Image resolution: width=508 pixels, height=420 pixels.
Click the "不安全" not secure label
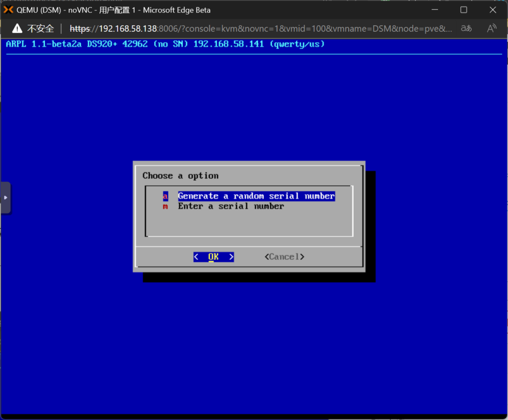[41, 28]
